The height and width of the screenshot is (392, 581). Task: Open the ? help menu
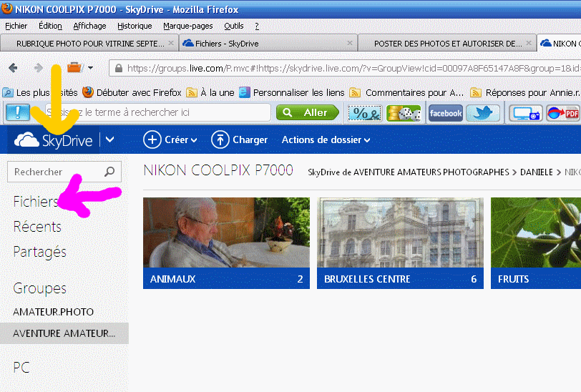(x=257, y=26)
